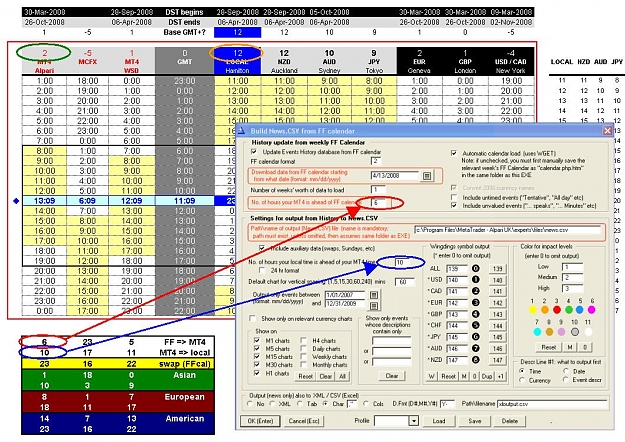
Task: Select the Date radio for Descr Line #1
Action: click(566, 371)
